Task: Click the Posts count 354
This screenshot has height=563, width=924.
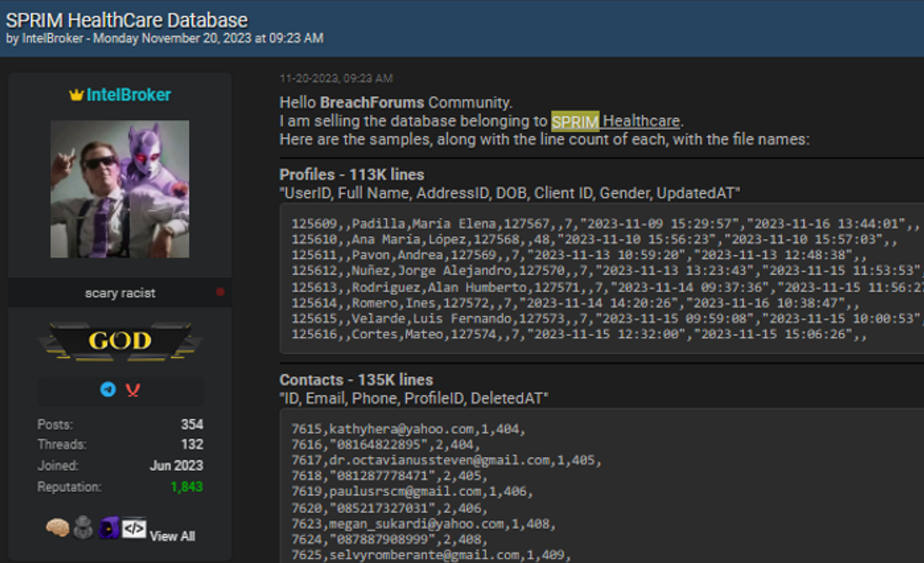Action: [x=192, y=425]
